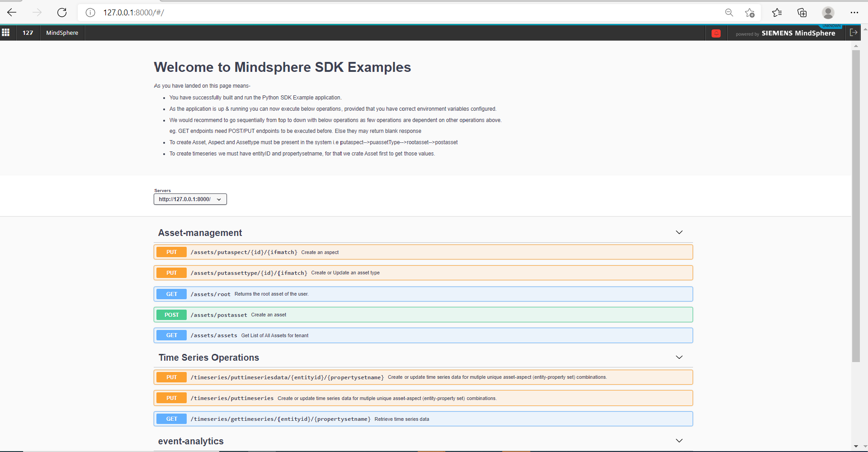Click 'Create an aspect' description text
The height and width of the screenshot is (452, 868).
320,252
